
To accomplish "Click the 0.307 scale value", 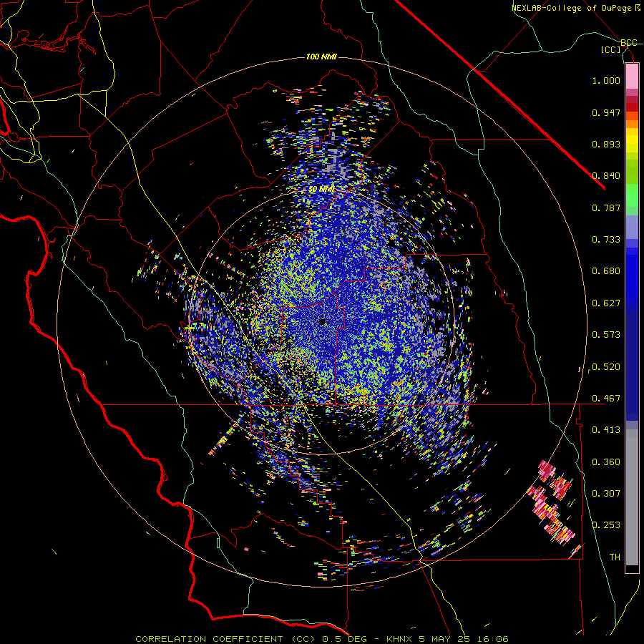I will 606,494.
